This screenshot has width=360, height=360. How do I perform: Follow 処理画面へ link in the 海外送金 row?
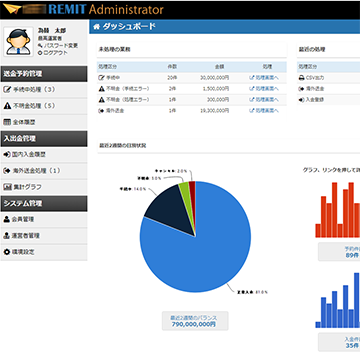(x=264, y=111)
